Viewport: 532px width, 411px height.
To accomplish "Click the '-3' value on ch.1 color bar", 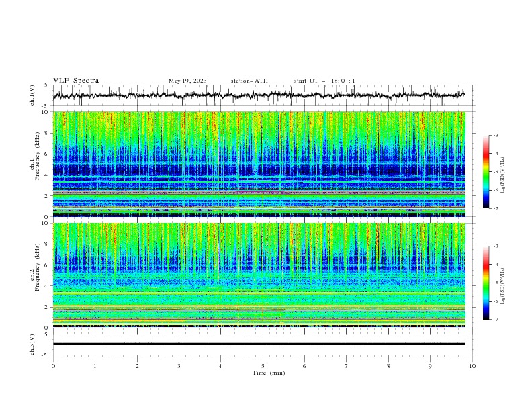I will (x=495, y=135).
